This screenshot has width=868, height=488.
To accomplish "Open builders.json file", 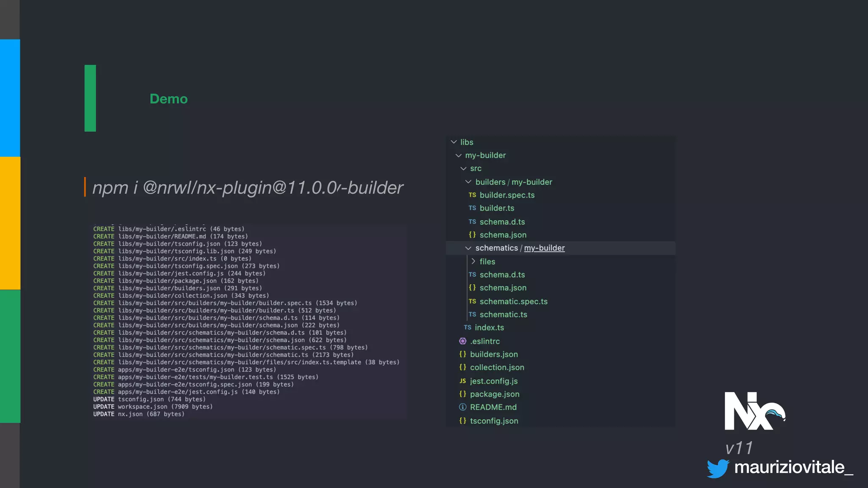I will pos(494,354).
